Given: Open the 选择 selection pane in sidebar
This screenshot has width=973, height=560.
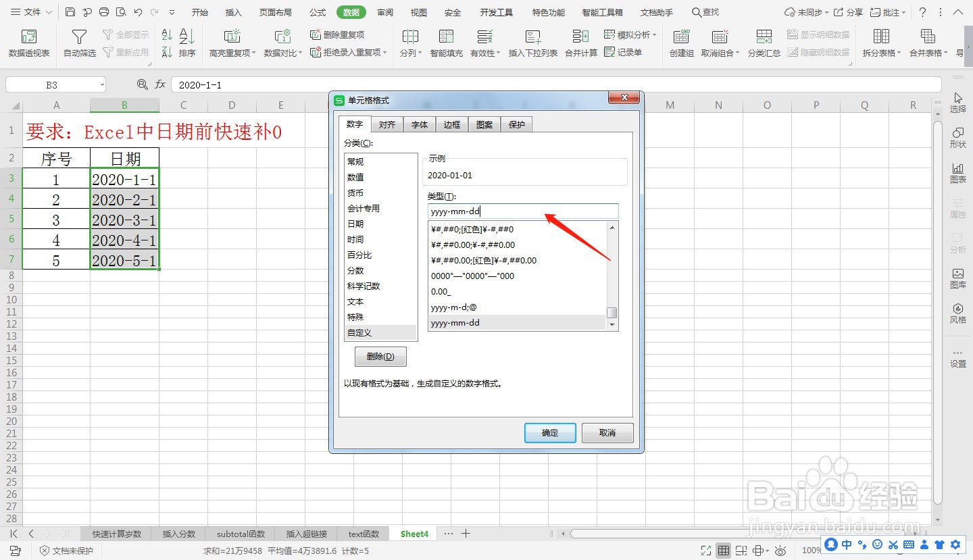Looking at the screenshot, I should [957, 103].
